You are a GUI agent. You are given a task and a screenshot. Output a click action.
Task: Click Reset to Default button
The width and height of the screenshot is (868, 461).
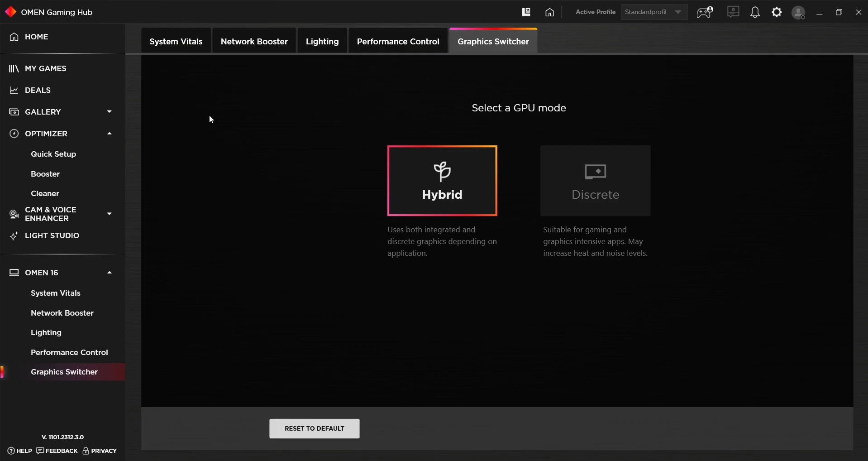pos(314,428)
